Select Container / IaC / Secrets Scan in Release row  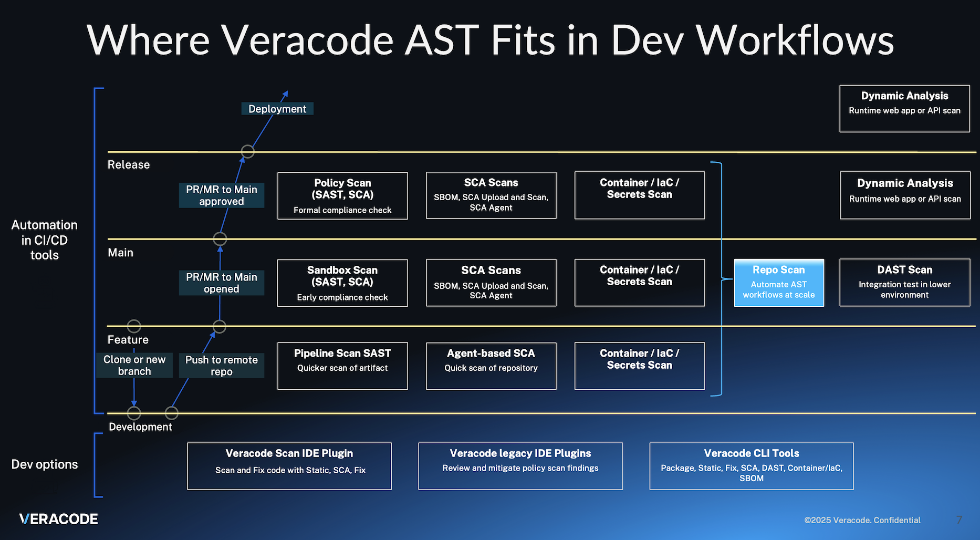(640, 195)
